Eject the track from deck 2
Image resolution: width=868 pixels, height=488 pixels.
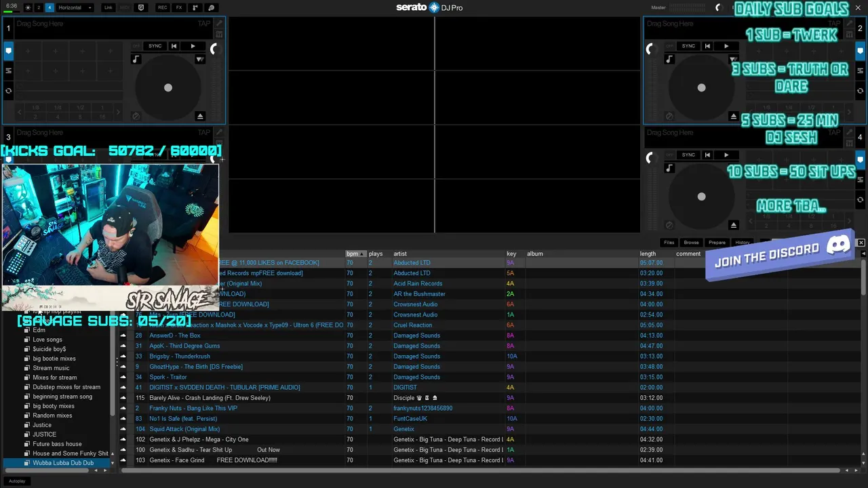tap(734, 117)
